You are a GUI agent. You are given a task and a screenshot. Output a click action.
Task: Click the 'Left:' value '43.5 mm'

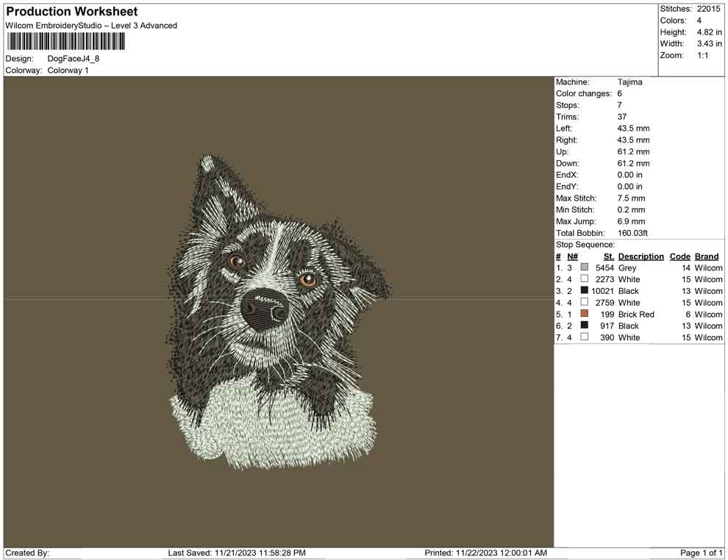(633, 129)
